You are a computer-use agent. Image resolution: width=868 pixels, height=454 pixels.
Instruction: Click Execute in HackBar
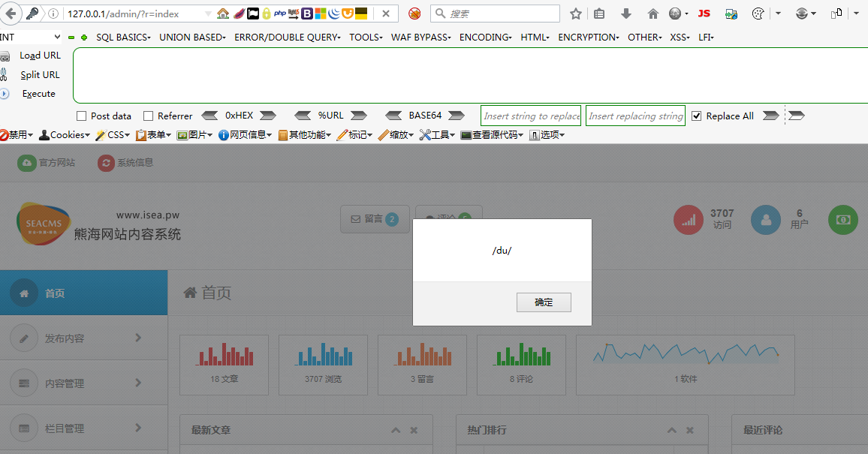(39, 94)
